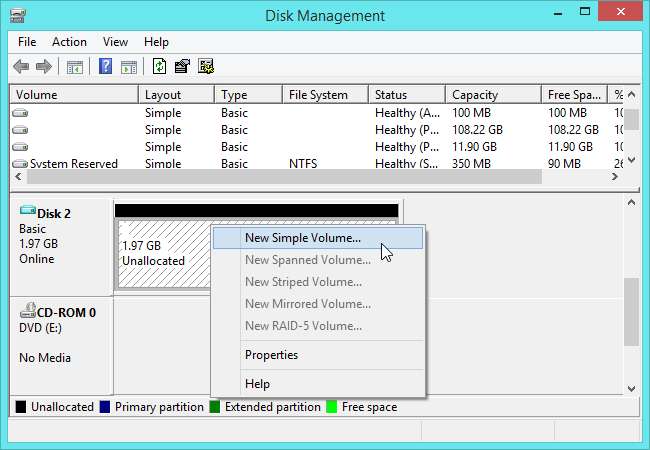Viewport: 650px width, 450px height.
Task: Select the CD-ROM 0 drive icon
Action: (x=28, y=310)
